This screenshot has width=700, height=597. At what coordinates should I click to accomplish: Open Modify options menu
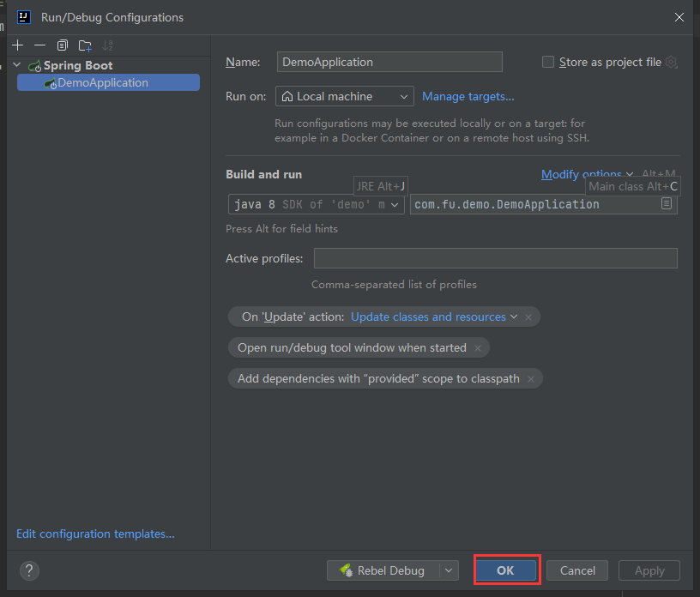point(583,174)
